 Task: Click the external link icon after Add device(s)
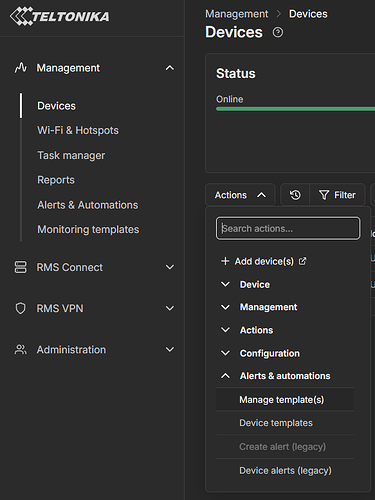coord(302,261)
